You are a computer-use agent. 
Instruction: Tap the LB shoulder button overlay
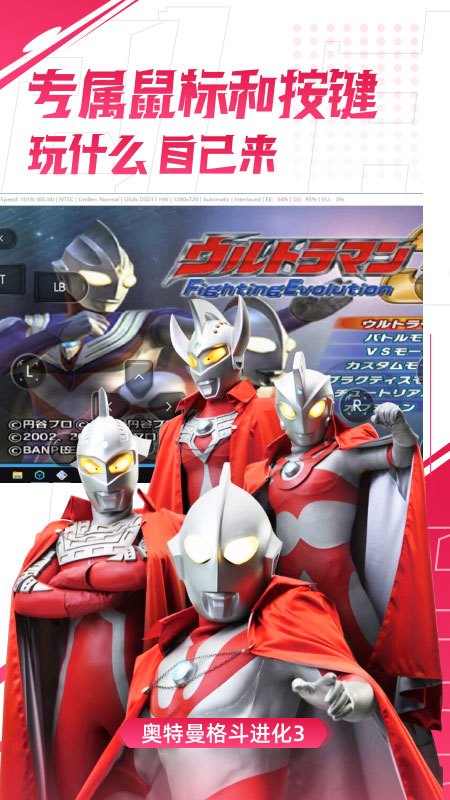coord(61,287)
